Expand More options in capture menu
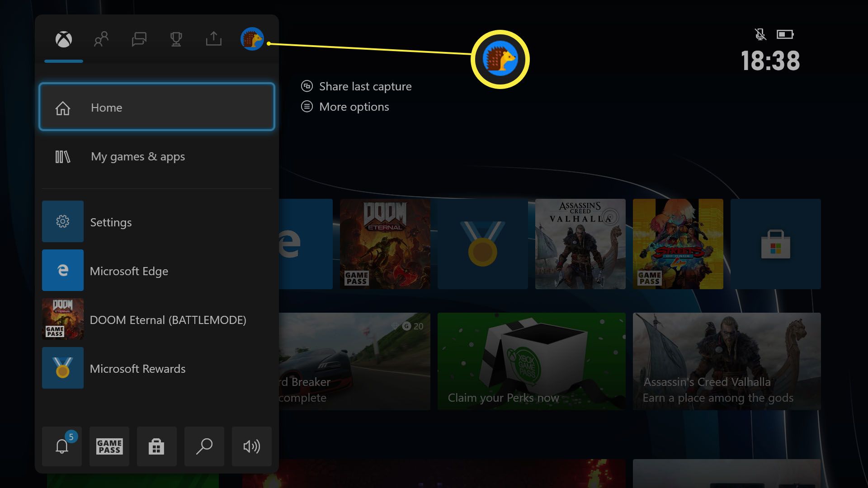Screen dimensions: 868x488 click(354, 107)
